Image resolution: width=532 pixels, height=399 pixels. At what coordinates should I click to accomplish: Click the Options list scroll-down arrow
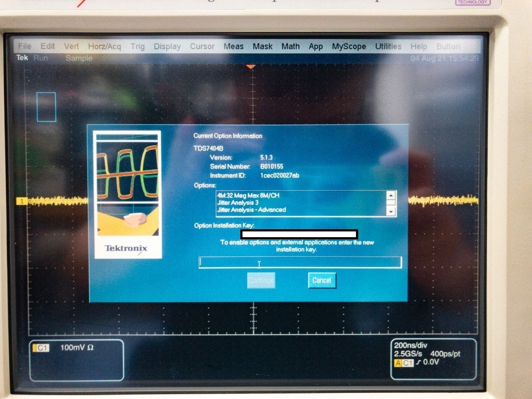coord(391,211)
